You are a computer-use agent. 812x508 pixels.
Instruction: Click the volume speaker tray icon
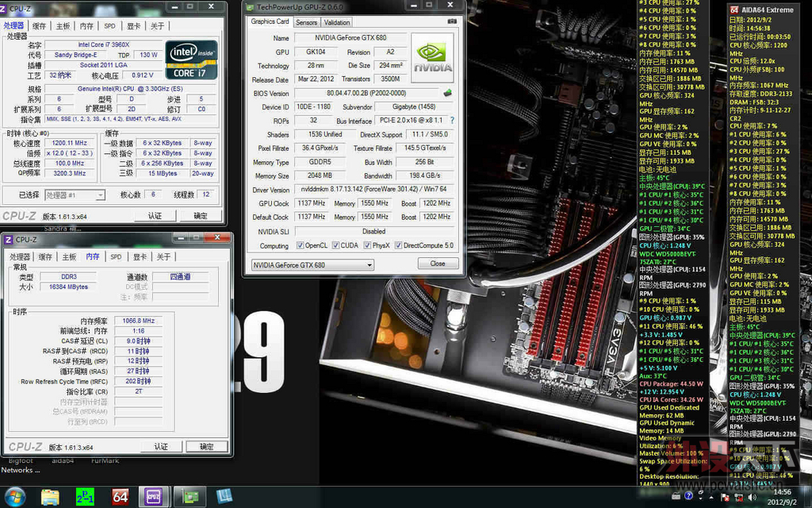coord(752,497)
